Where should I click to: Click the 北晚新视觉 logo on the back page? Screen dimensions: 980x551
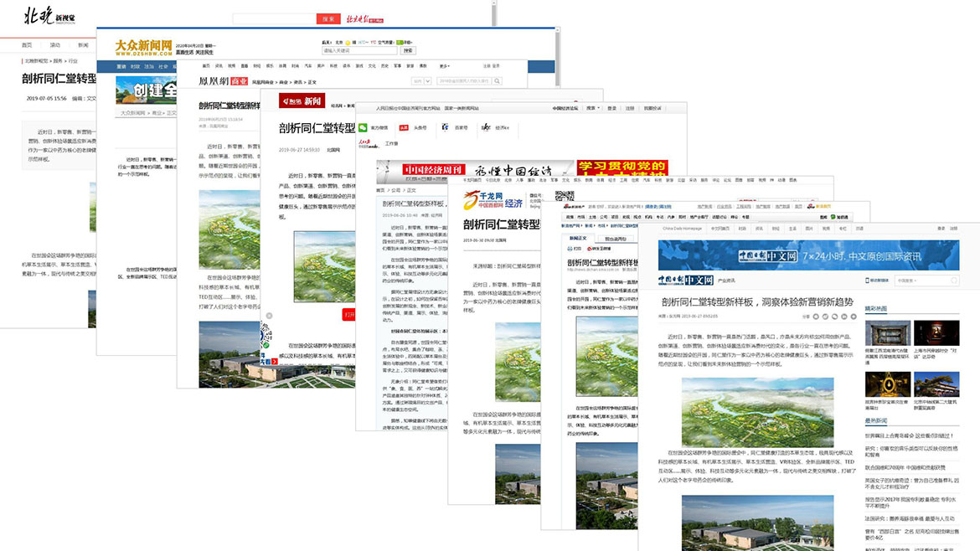click(x=49, y=16)
